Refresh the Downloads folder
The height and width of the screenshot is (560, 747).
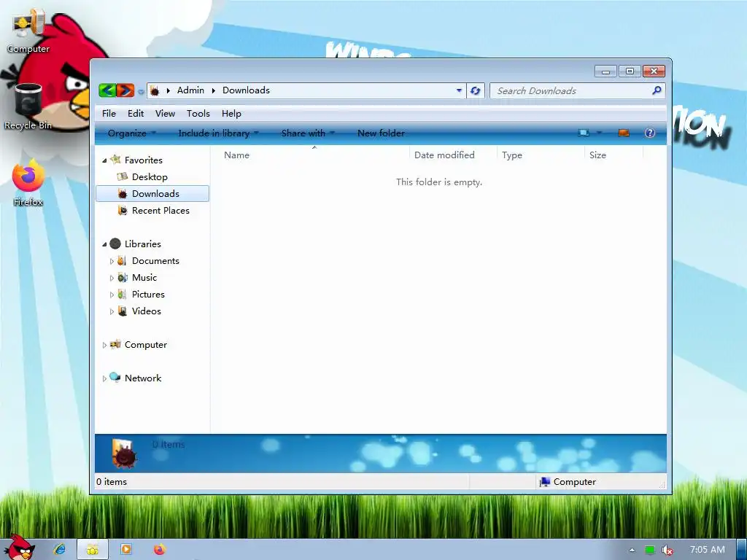point(475,90)
